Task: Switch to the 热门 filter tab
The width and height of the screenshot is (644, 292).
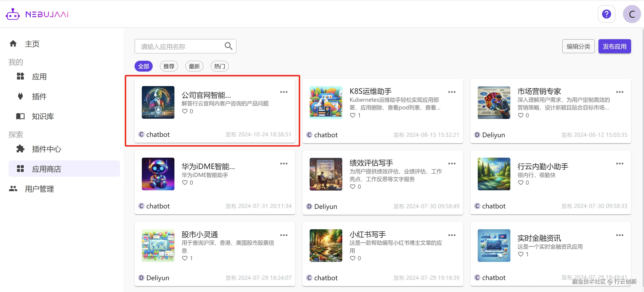Action: pyautogui.click(x=219, y=66)
